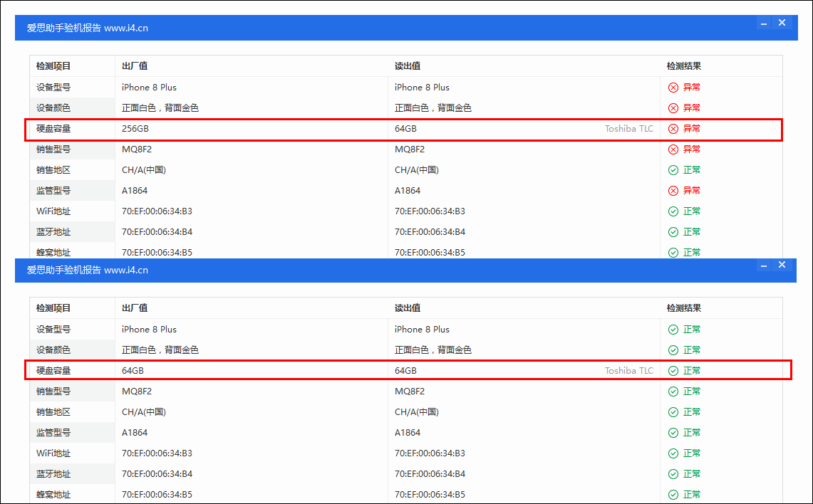The height and width of the screenshot is (504, 813).
Task: Click the 检测结果 column header in upper report
Action: pyautogui.click(x=684, y=66)
